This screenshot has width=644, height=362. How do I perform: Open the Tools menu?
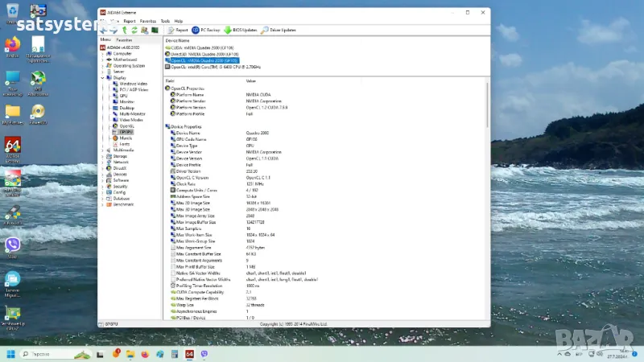point(165,21)
